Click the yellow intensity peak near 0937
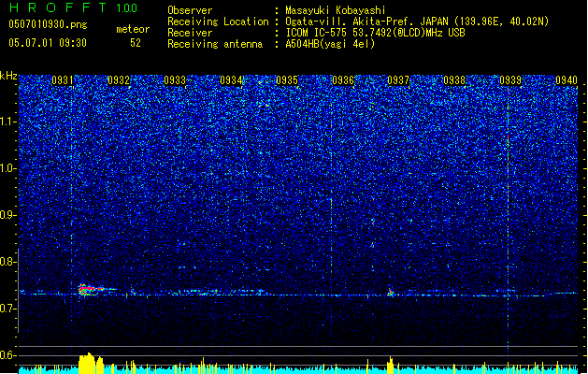The width and height of the screenshot is (588, 374). (391, 365)
